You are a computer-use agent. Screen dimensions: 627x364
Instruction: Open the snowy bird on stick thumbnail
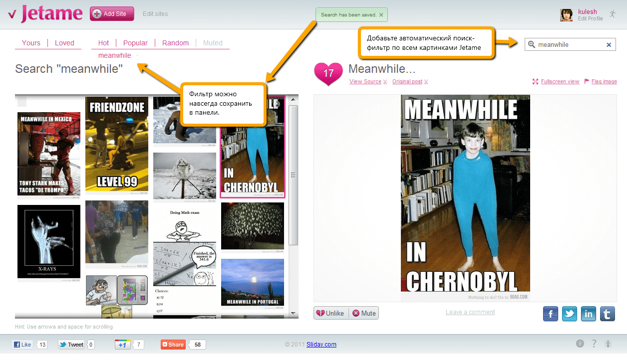pos(185,177)
